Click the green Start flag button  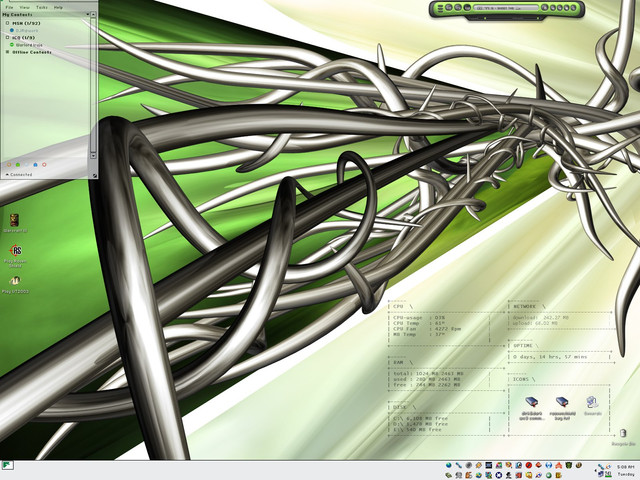(7, 465)
